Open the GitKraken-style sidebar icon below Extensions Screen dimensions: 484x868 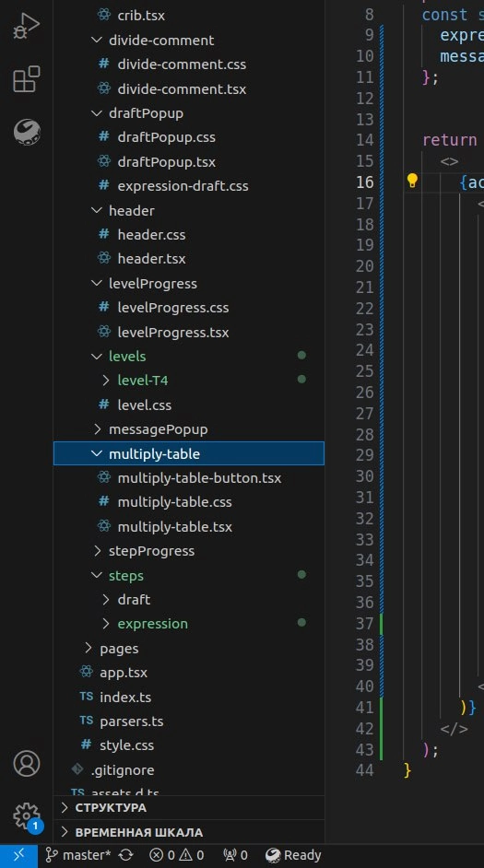pos(26,133)
